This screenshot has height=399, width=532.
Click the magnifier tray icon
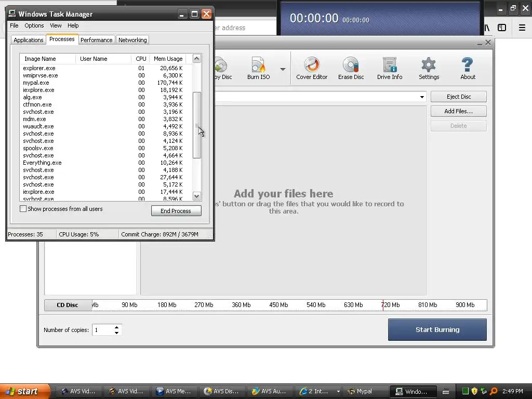coord(494,391)
